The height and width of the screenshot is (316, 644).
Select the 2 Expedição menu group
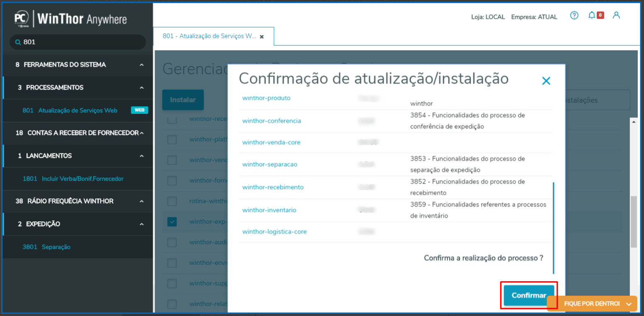pos(78,224)
